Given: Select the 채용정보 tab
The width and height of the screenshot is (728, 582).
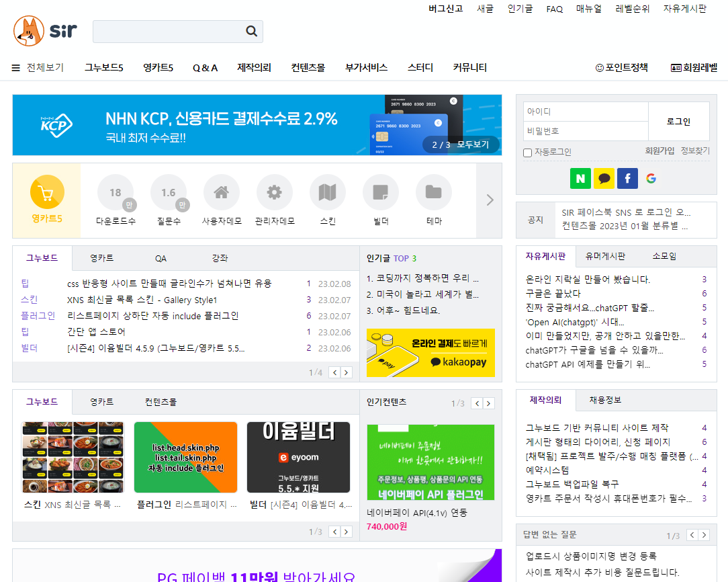Looking at the screenshot, I should click(605, 400).
